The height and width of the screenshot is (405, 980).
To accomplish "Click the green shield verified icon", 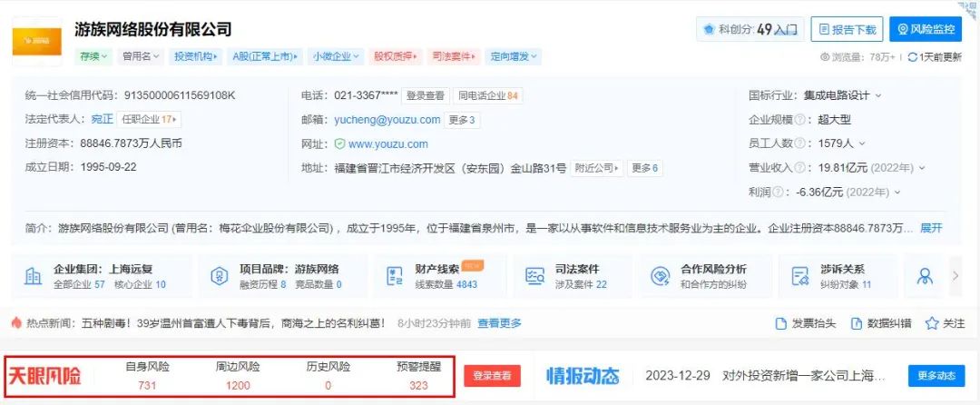I will pos(339,143).
